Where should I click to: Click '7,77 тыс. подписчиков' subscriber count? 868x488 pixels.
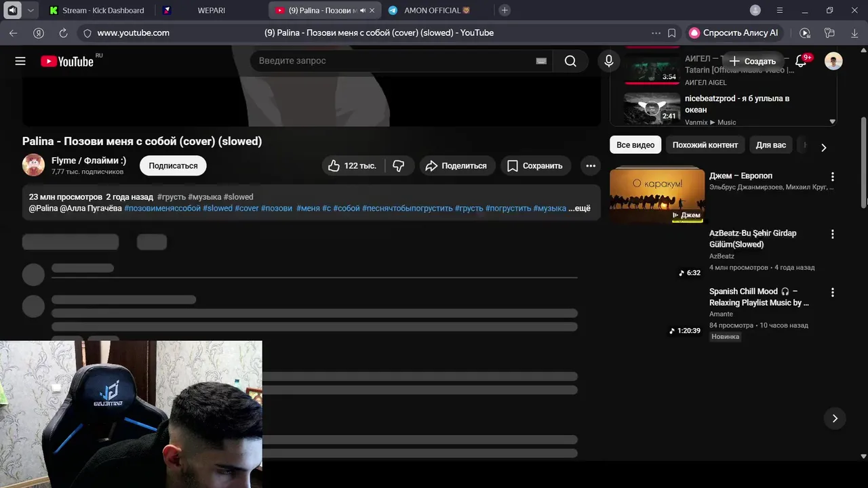point(87,172)
